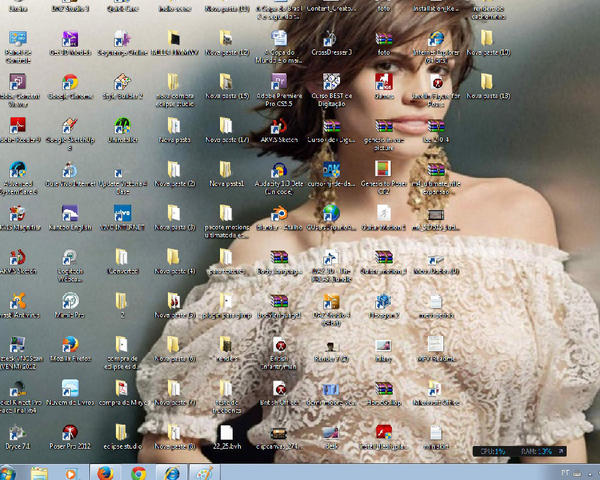Open the compra de Mayer PDF folder
The width and height of the screenshot is (600, 480).
pos(122,393)
